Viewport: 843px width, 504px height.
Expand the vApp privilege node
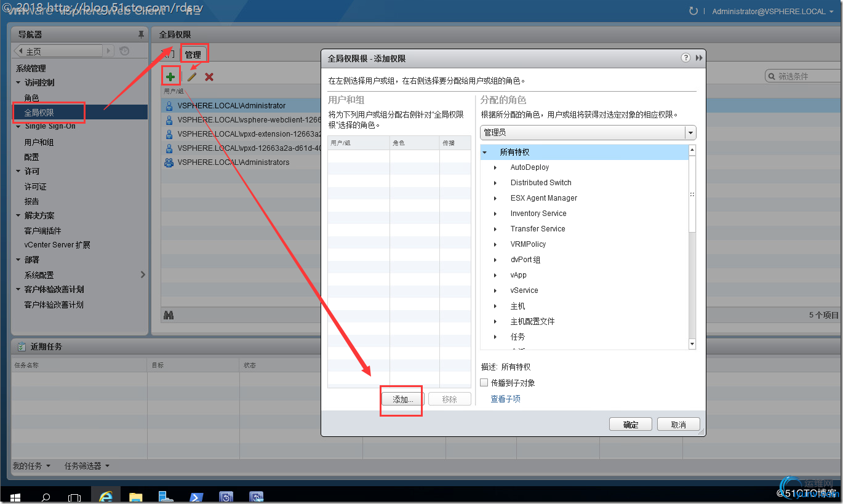point(495,275)
